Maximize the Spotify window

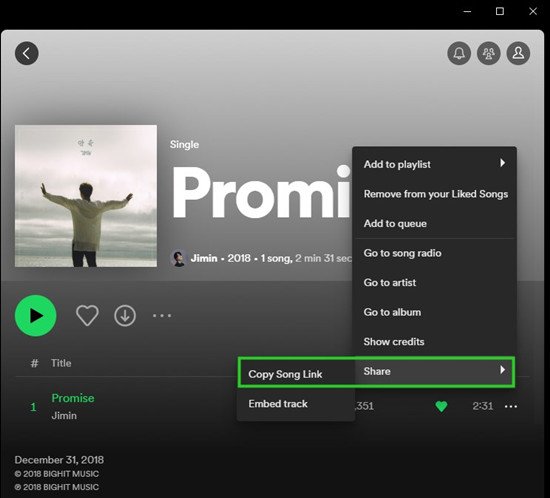500,12
